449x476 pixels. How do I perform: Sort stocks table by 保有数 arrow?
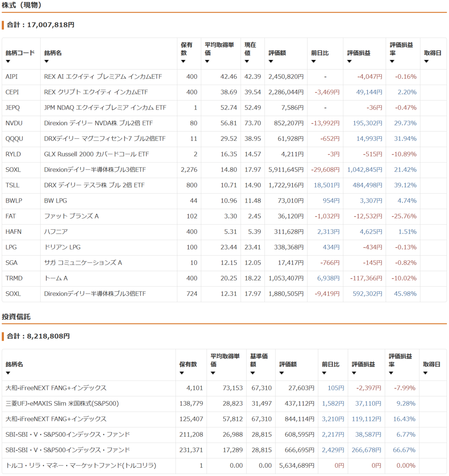183,61
